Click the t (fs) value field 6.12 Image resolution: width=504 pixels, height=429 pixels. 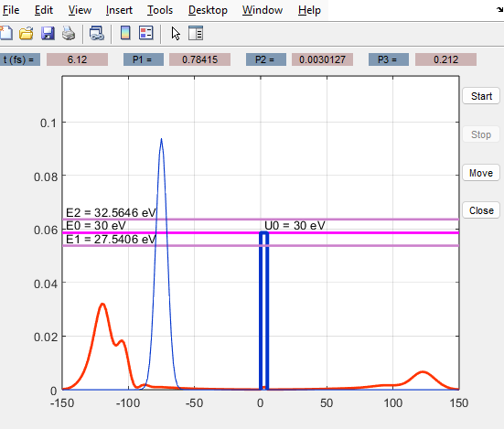[x=77, y=59]
